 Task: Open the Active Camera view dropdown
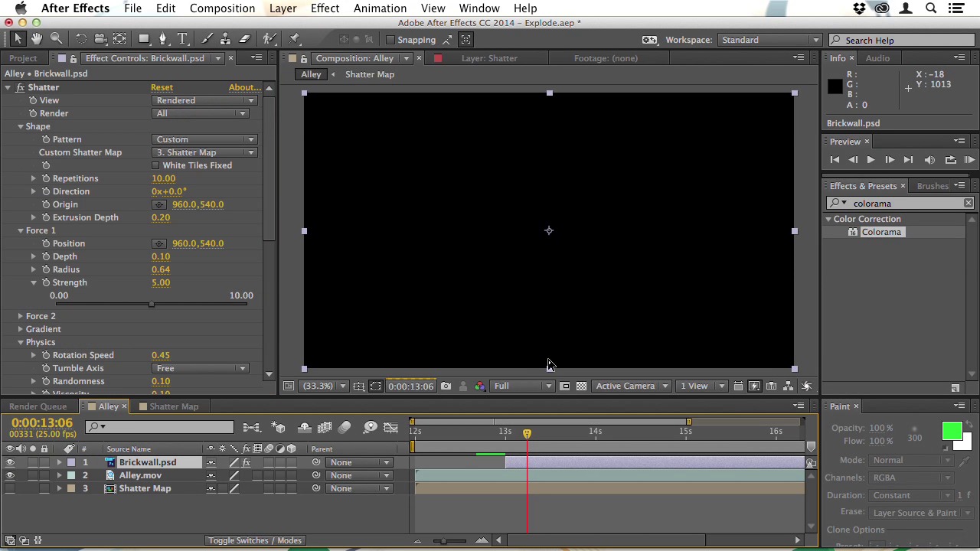(632, 386)
